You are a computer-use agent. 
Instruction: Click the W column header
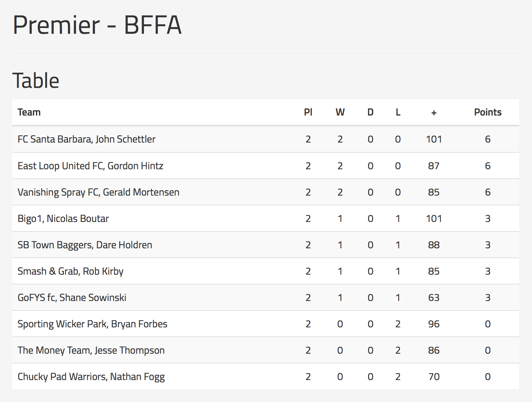(x=340, y=112)
